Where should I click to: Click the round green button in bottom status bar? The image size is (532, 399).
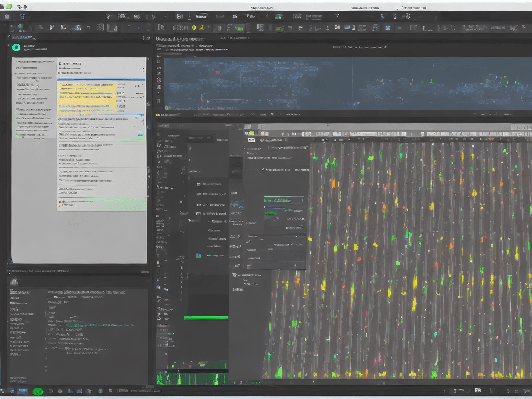tap(38, 392)
